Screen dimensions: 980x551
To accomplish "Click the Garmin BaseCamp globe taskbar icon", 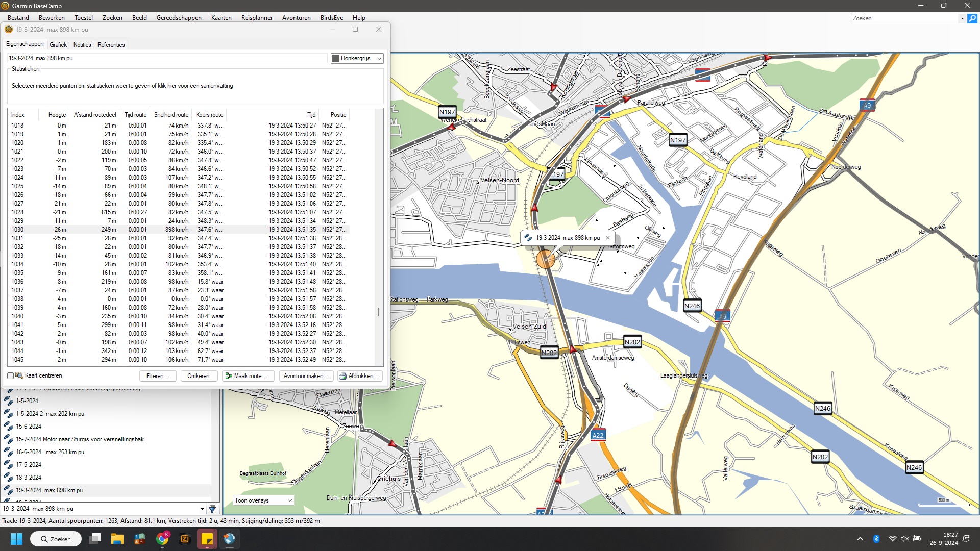I will pos(229,539).
